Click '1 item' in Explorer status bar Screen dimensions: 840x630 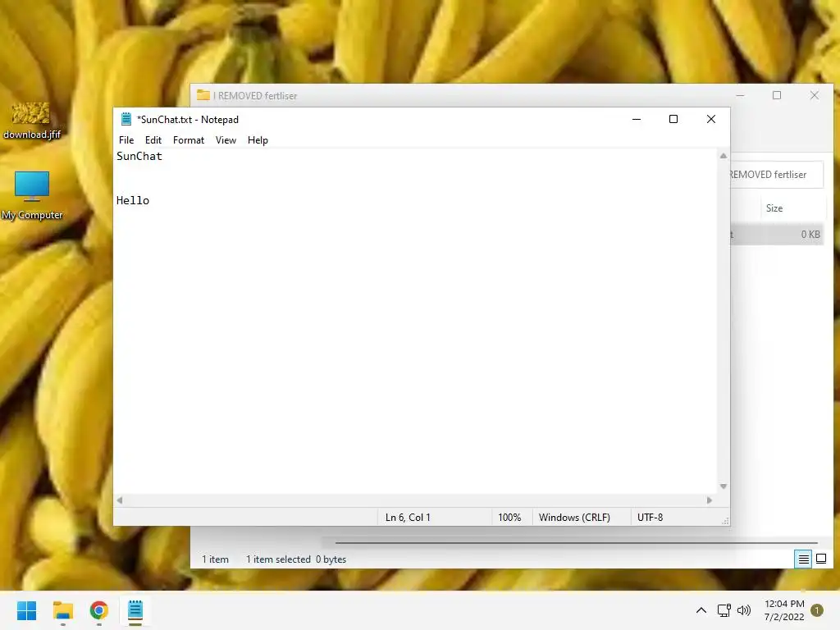coord(216,559)
